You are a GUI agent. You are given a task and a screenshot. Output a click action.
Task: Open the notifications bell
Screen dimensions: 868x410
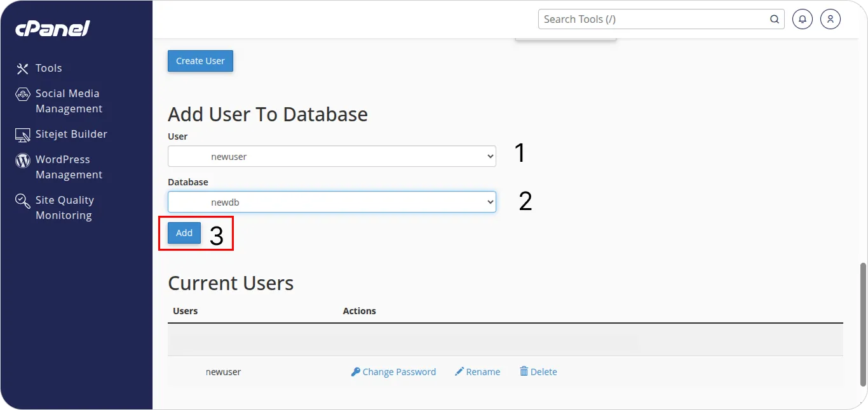point(803,19)
